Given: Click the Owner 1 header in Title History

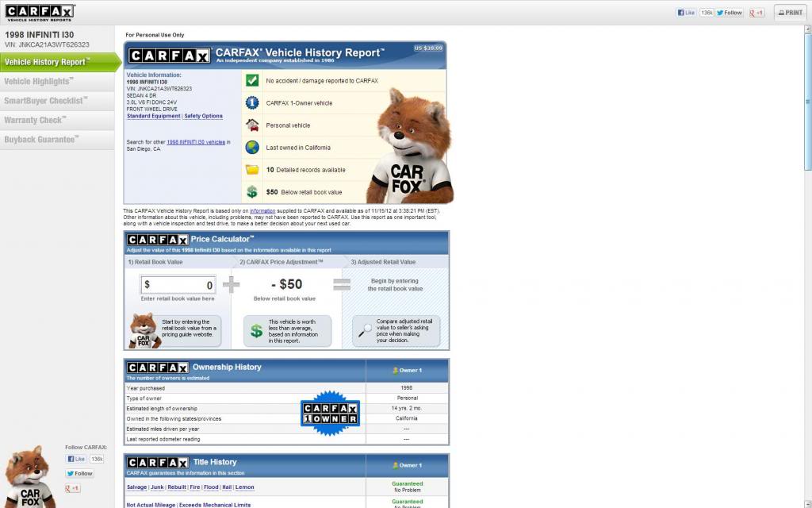Looking at the screenshot, I should pos(407,465).
